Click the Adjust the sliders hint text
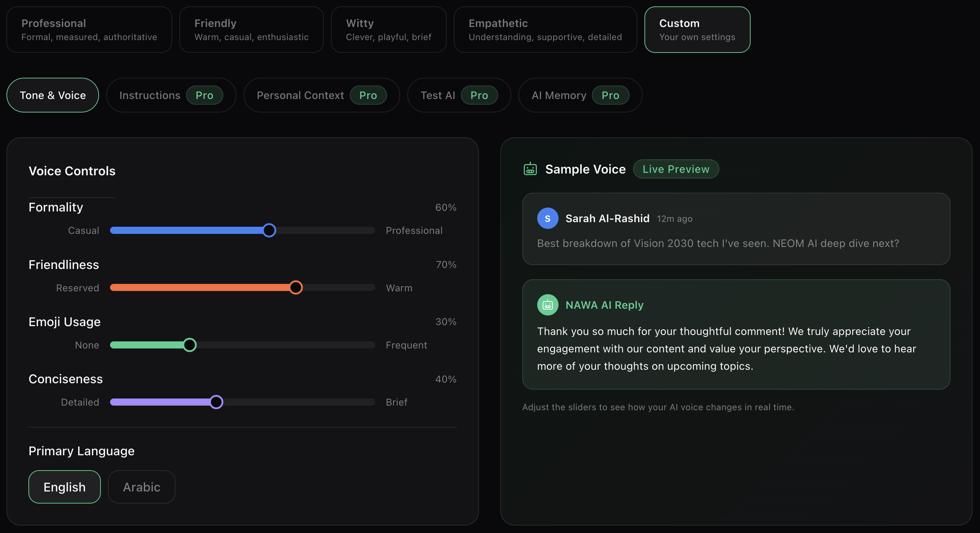980x533 pixels. [658, 407]
